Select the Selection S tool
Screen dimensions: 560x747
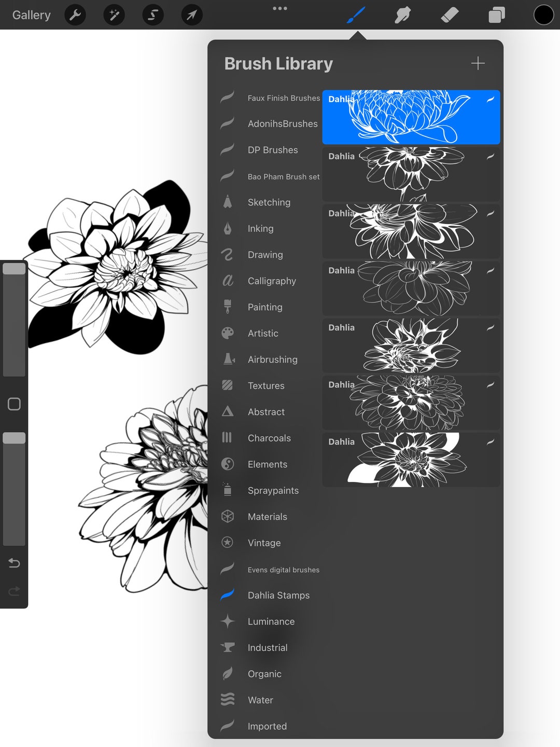(x=153, y=15)
